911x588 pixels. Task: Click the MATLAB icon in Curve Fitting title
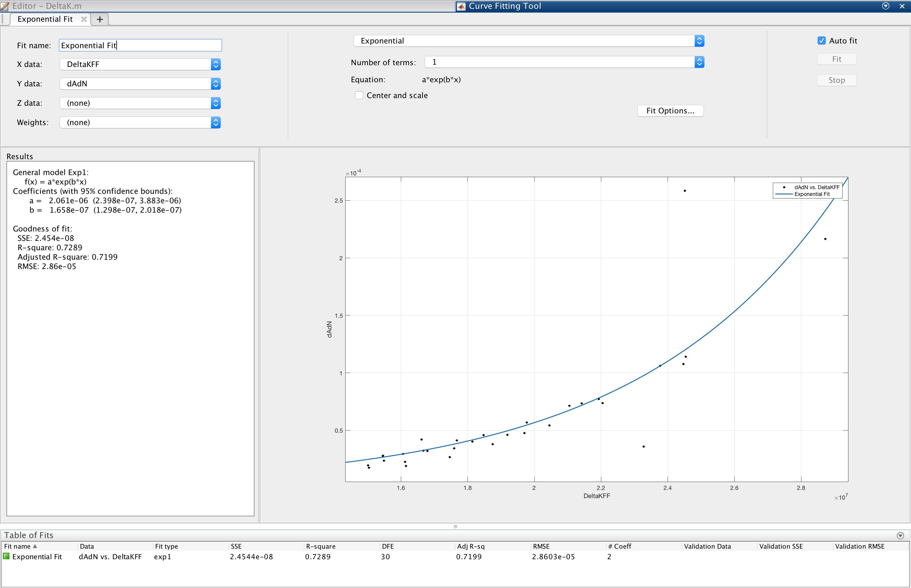pos(461,6)
